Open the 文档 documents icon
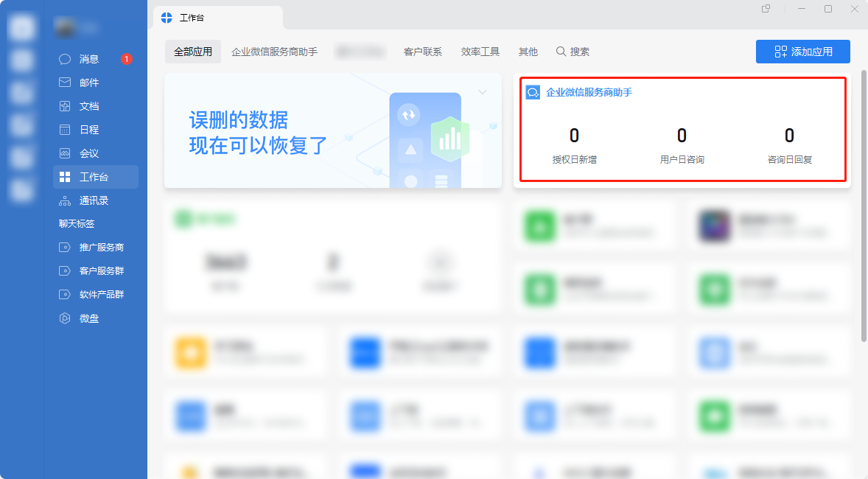The image size is (868, 479). pyautogui.click(x=65, y=106)
